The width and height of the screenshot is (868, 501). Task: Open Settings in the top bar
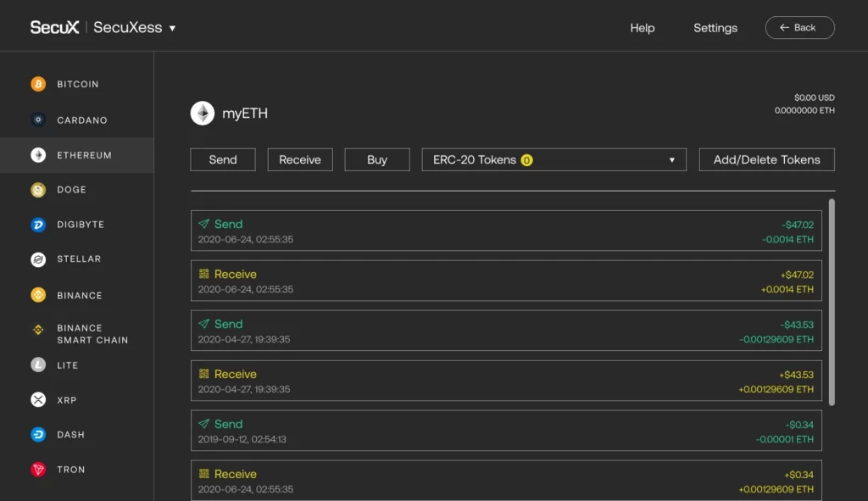pos(715,28)
